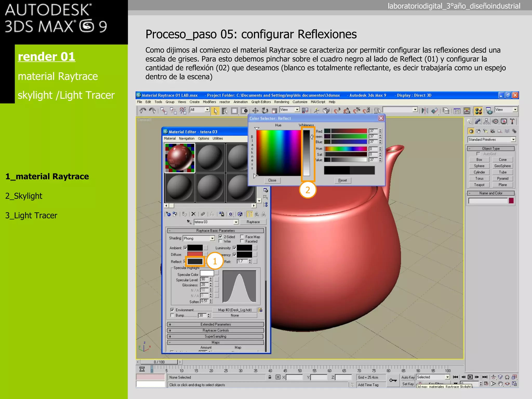Jump to the Go to End control
This screenshot has width=532, height=399.
coord(485,377)
